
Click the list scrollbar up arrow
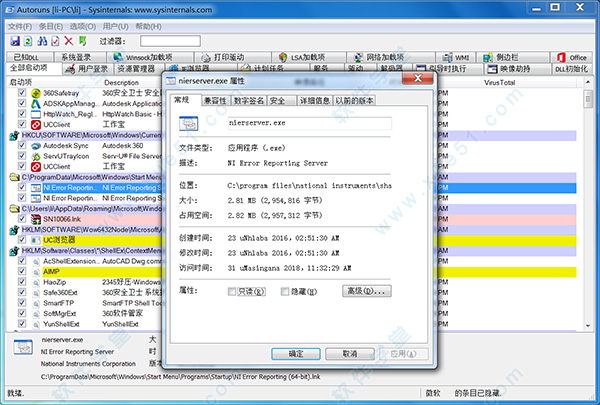(588, 82)
